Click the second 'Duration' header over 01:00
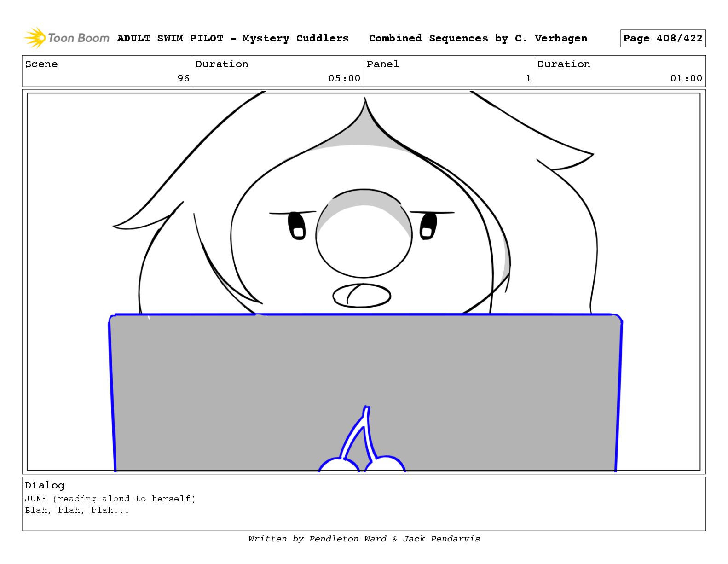Screen dimensions: 728x564 pyautogui.click(x=564, y=64)
